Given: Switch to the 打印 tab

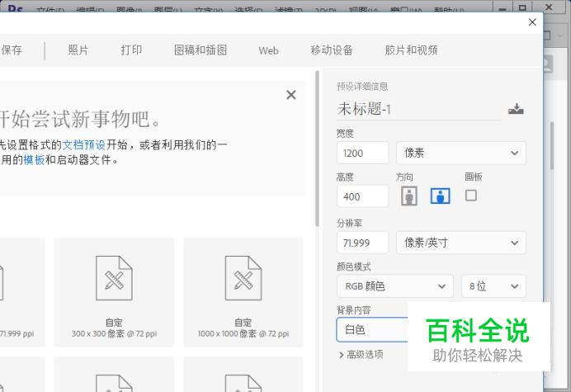Looking at the screenshot, I should [131, 50].
